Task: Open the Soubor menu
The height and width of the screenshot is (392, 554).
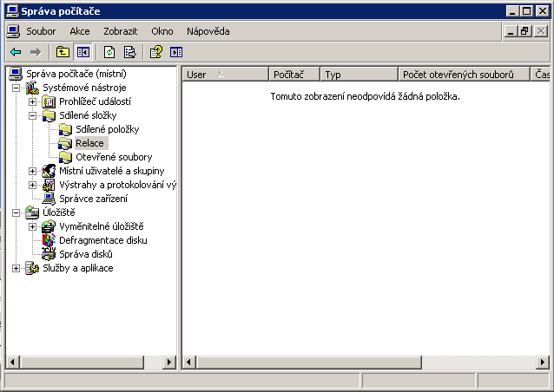Action: pos(41,31)
